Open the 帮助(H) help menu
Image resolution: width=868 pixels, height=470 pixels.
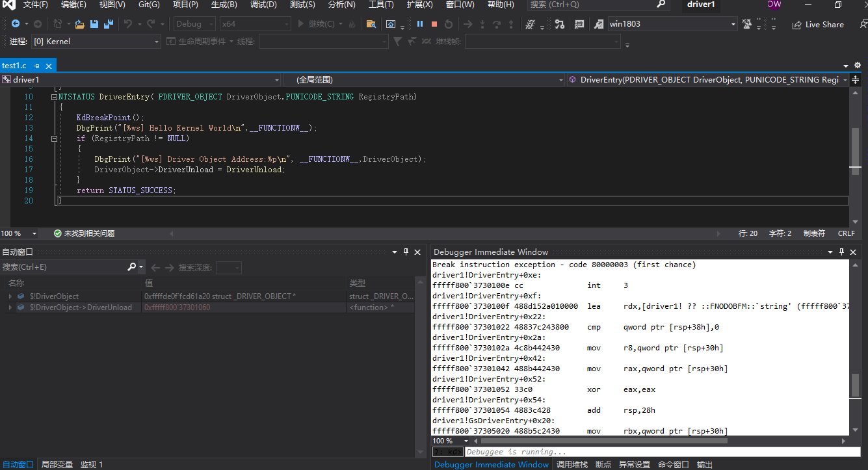(500, 5)
